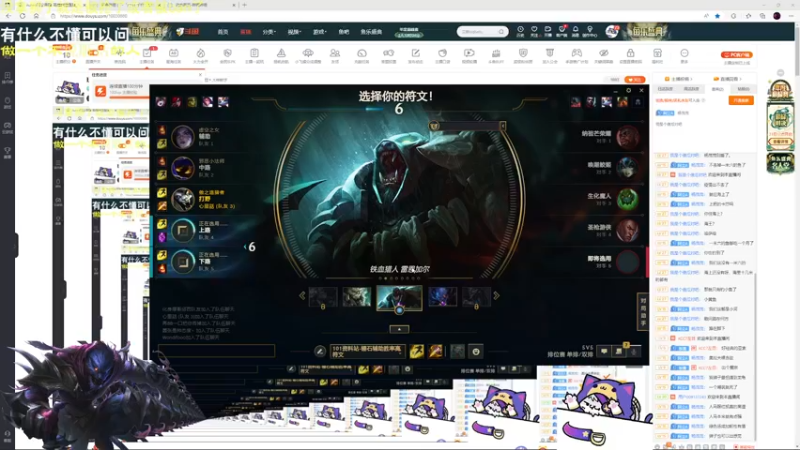This screenshot has width=800, height=450.
Task: Click the browser back arrow
Action: (8, 16)
